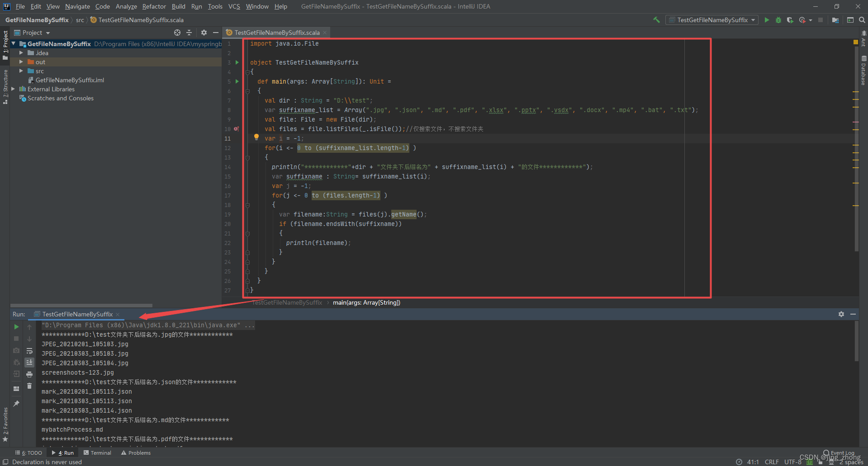Open the TestGetFileNameBySuffix run configuration dropdown
Image resolution: width=868 pixels, height=466 pixels.
point(712,20)
